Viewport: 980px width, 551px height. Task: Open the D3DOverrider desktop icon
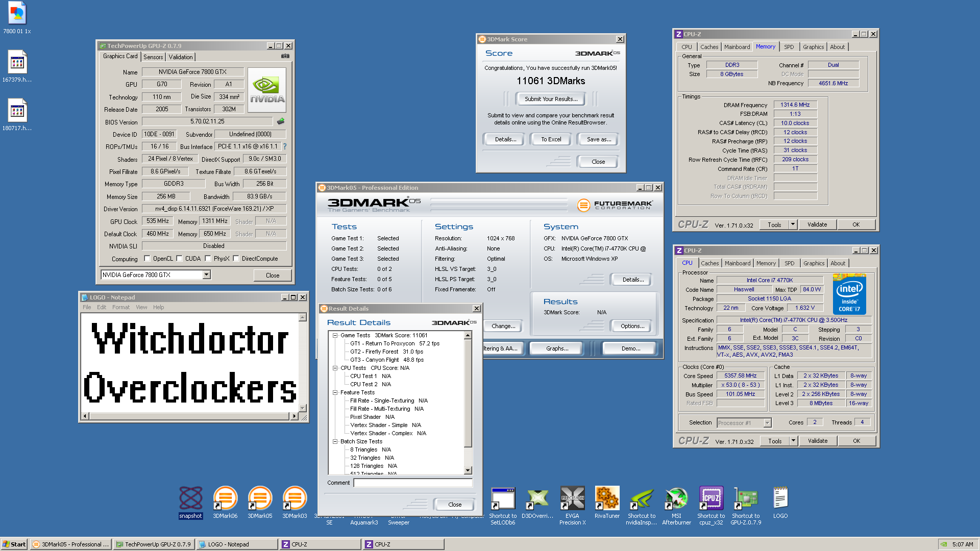click(x=537, y=503)
